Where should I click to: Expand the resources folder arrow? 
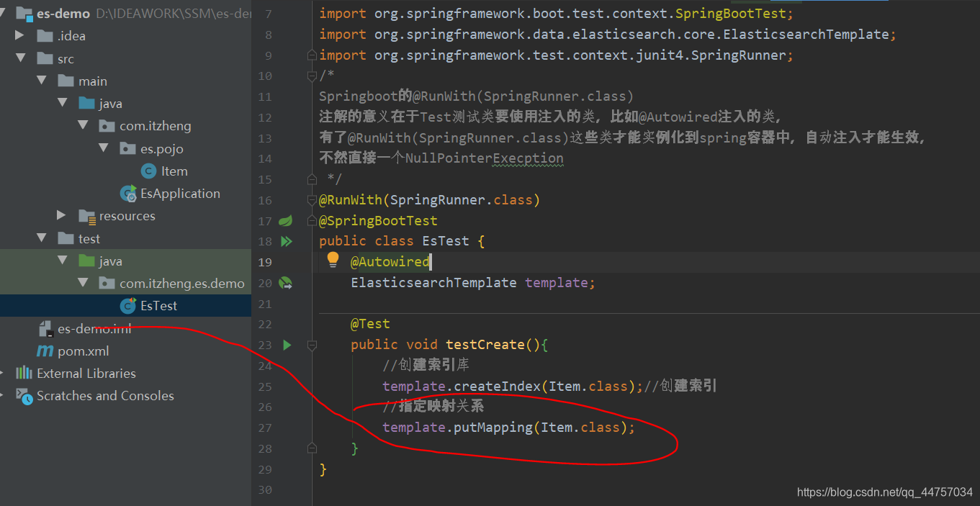[x=63, y=215]
